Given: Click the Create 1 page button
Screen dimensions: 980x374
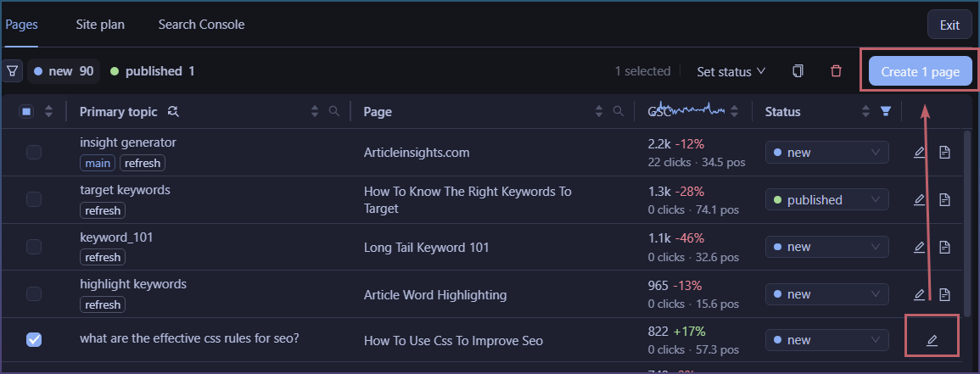Looking at the screenshot, I should [x=920, y=71].
